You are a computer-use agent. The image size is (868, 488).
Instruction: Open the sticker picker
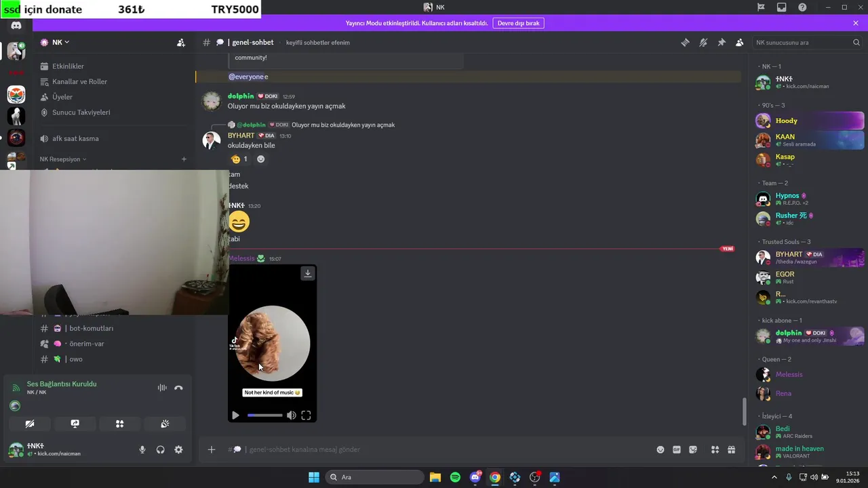(x=693, y=449)
